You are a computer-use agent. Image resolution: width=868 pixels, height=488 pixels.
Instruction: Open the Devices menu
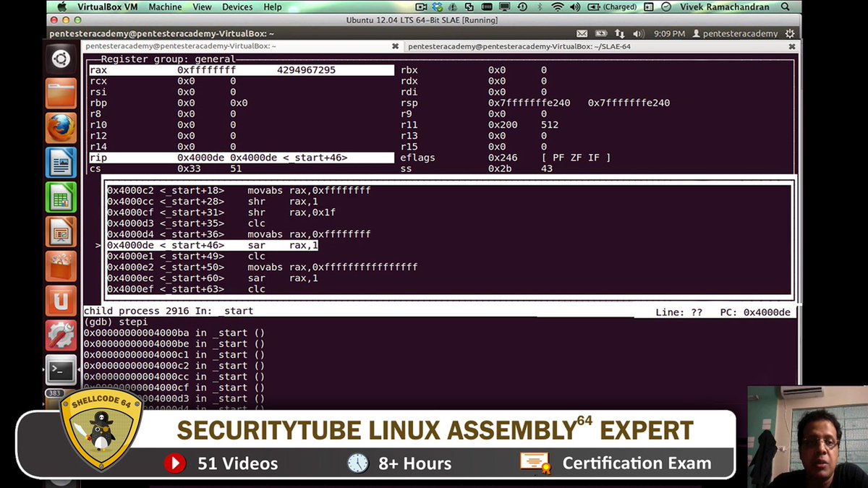pos(237,7)
